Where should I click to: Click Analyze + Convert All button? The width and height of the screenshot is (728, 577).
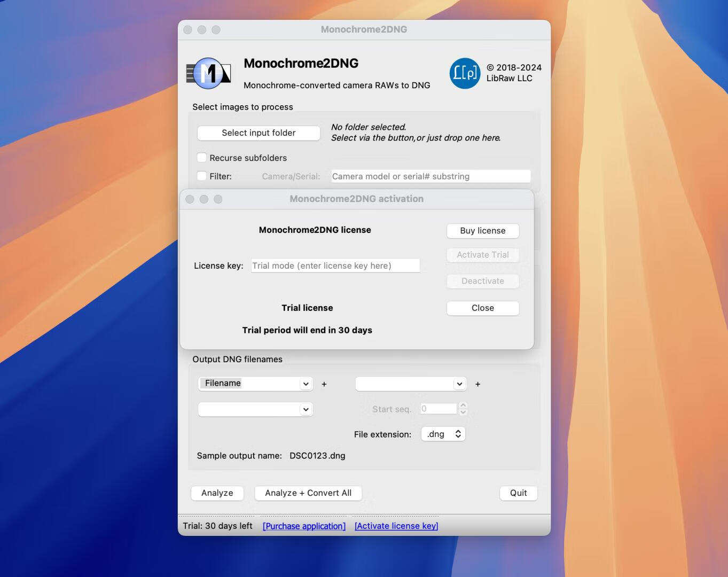click(x=308, y=493)
